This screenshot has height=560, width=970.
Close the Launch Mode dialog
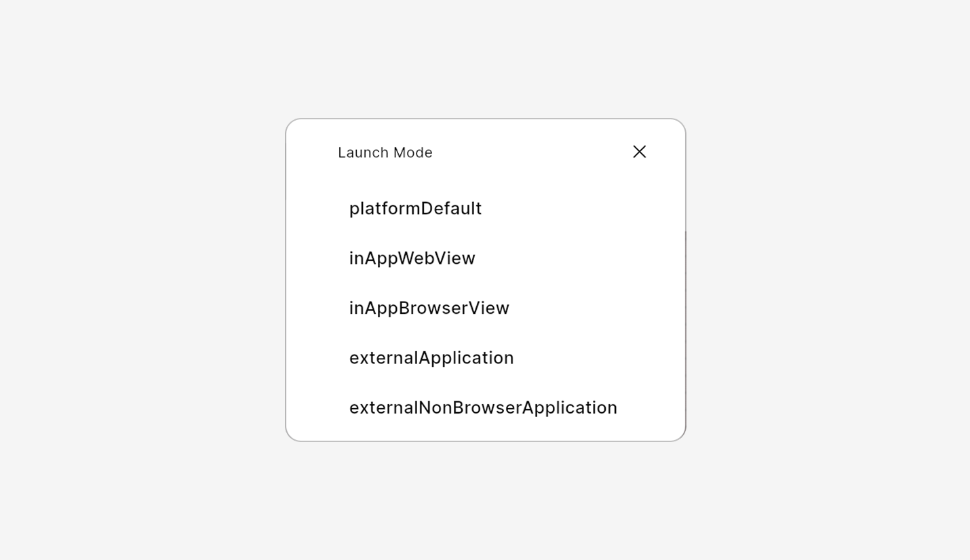coord(639,152)
